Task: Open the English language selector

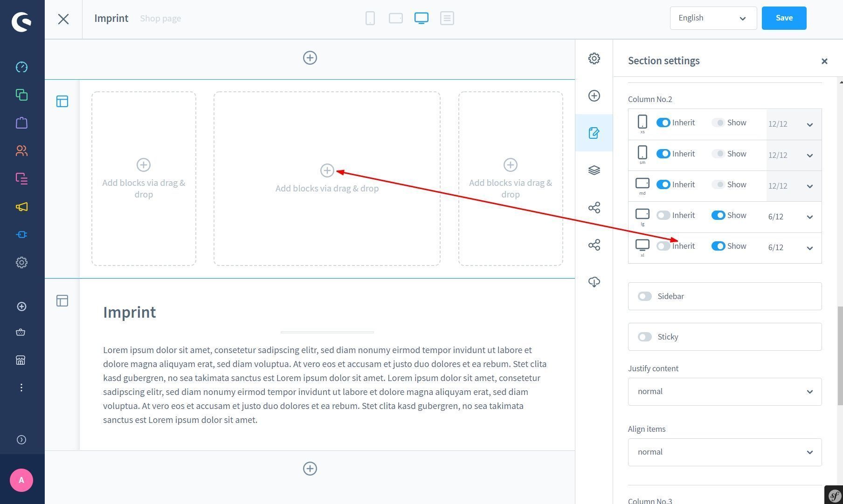Action: tap(713, 18)
